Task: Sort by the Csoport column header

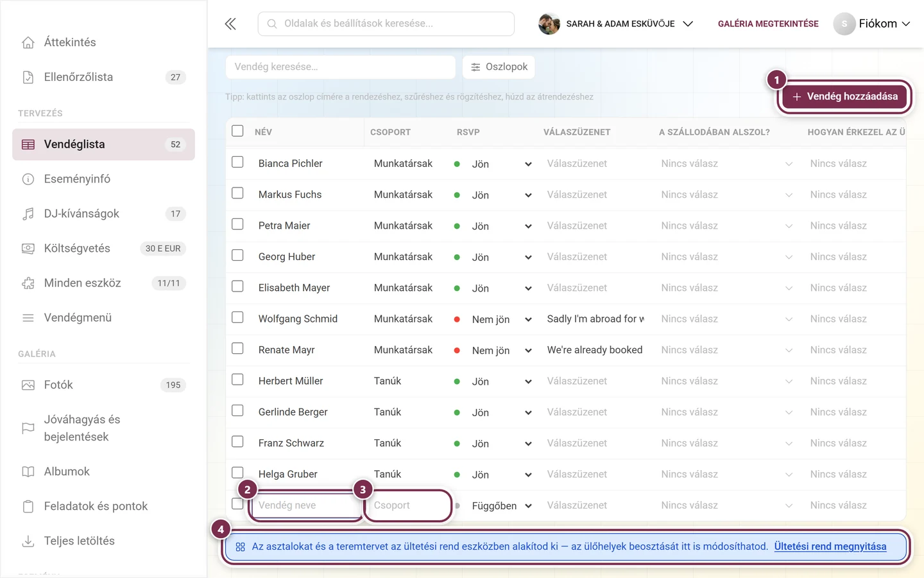Action: tap(390, 132)
